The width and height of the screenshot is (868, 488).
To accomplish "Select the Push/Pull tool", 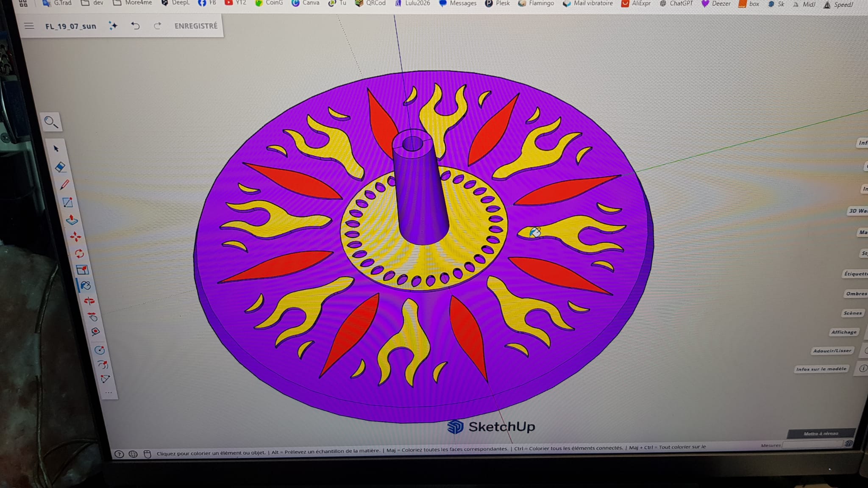I will click(x=72, y=219).
